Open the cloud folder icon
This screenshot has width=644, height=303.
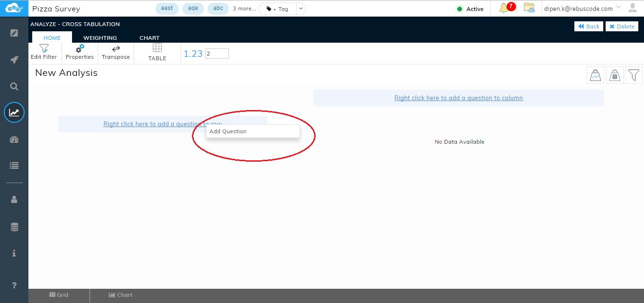pyautogui.click(x=529, y=8)
